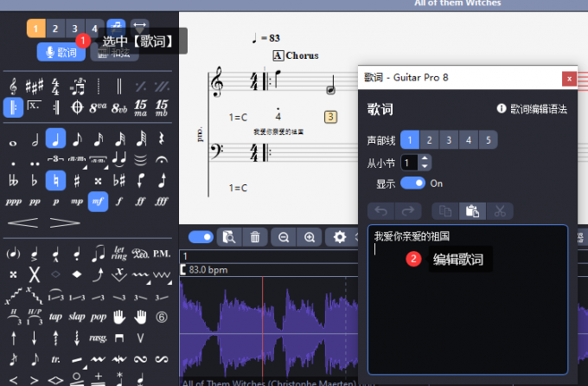Select the treble clef icon in palette
The image size is (588, 386).
pos(14,87)
